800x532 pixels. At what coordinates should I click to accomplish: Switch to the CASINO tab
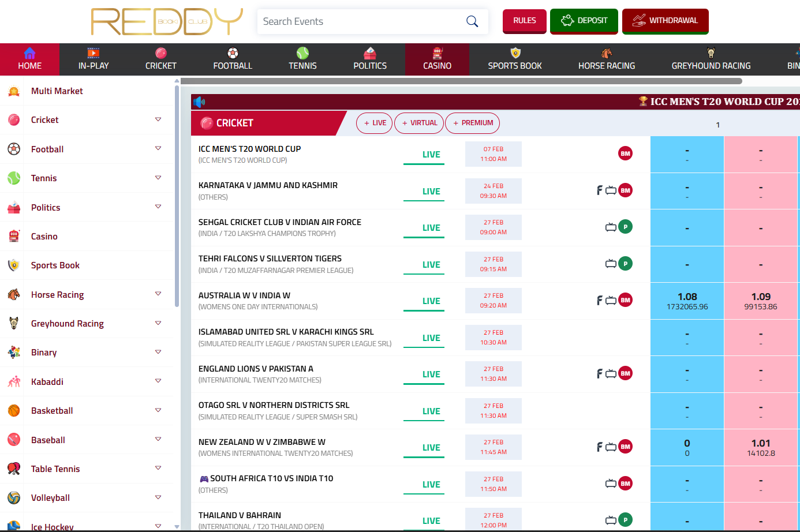[437, 59]
